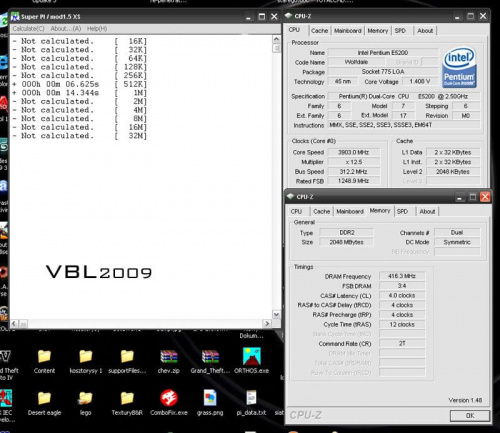Click the Super PI title bar icon
Screen dimensions: 500x433
click(x=15, y=16)
